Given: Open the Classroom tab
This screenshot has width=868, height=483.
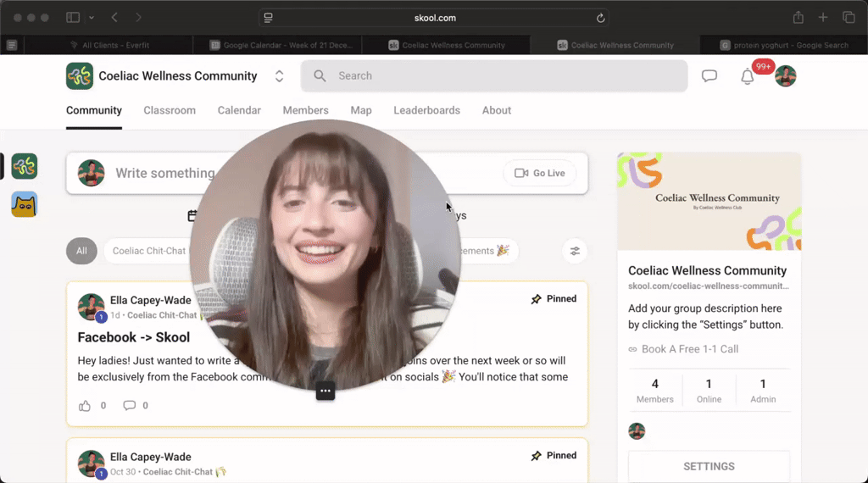Looking at the screenshot, I should pyautogui.click(x=170, y=111).
